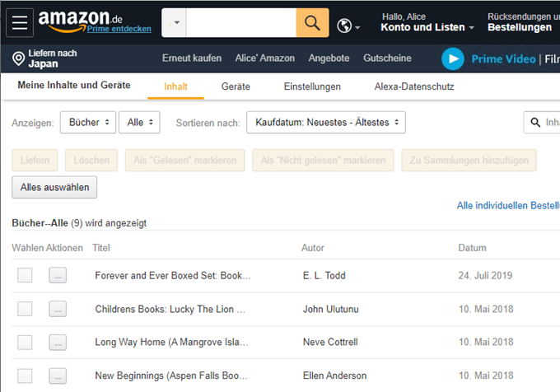Click into the main Amazon search field

(x=241, y=23)
